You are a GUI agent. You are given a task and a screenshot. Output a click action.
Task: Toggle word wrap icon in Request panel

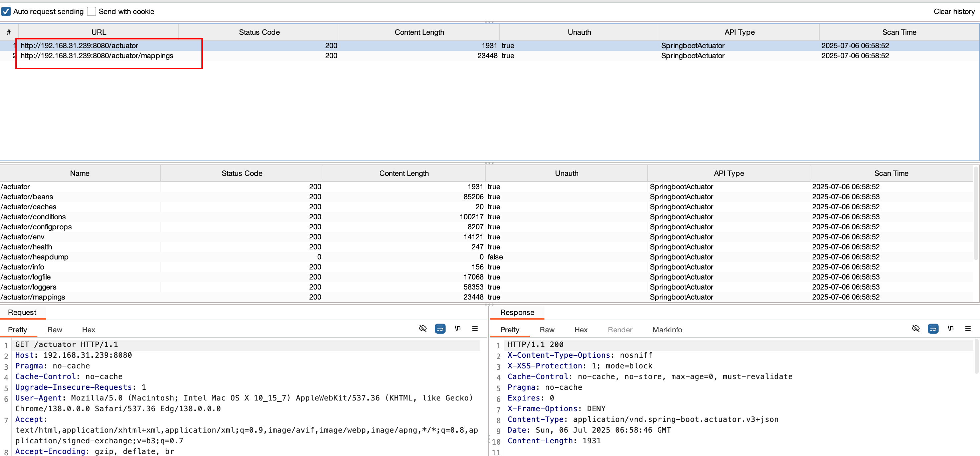coord(440,329)
